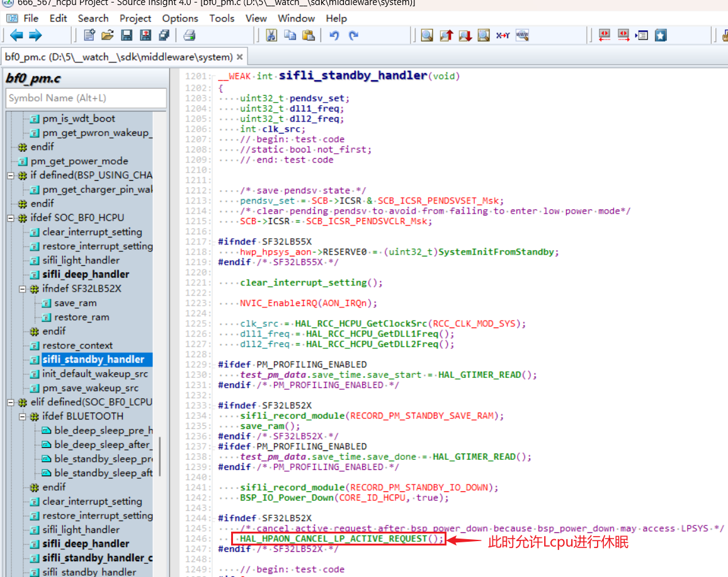
Task: Select ble_deep_sleep_pre_h symbol
Action: point(103,431)
